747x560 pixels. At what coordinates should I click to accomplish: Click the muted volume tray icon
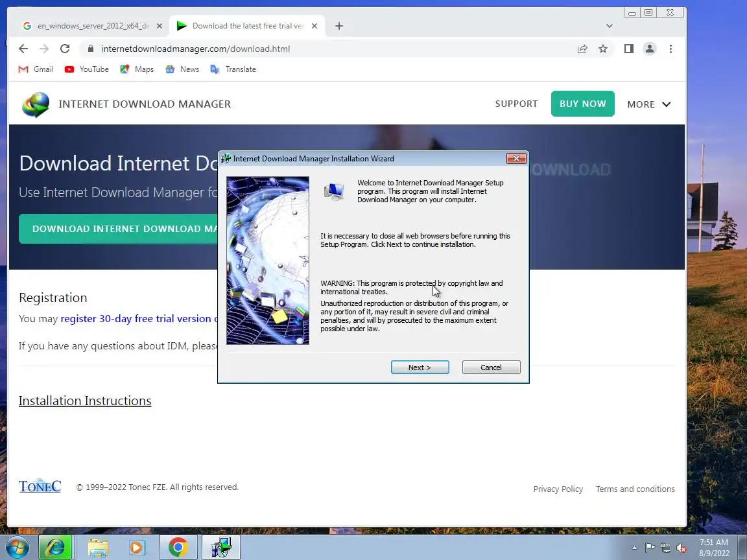pos(682,548)
